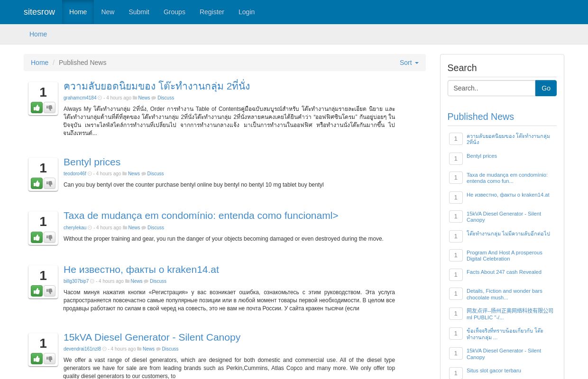The height and width of the screenshot is (379, 588).
Task: Click the clock icon beside grahamcm4184
Action: point(100,98)
